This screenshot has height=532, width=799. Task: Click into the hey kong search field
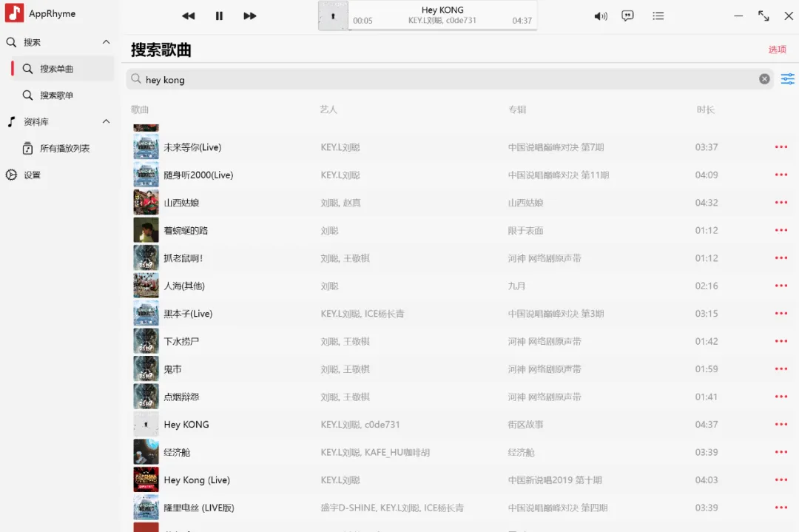pos(444,79)
